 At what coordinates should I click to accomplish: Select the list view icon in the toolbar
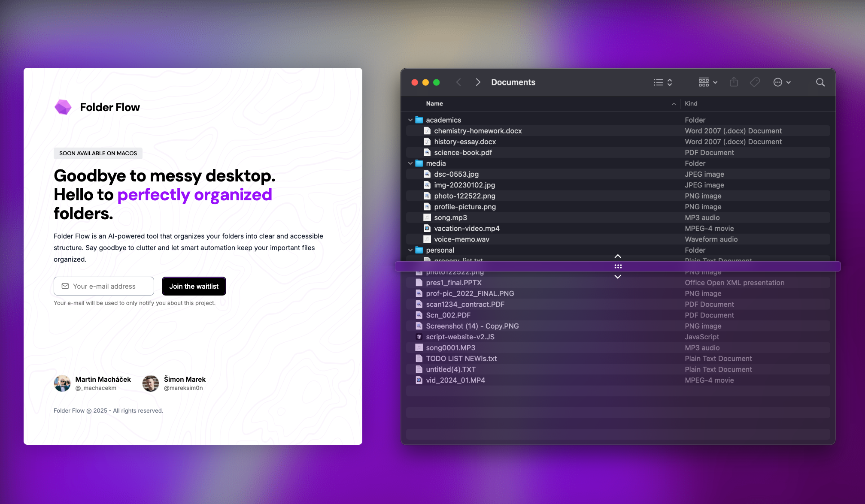pos(659,82)
